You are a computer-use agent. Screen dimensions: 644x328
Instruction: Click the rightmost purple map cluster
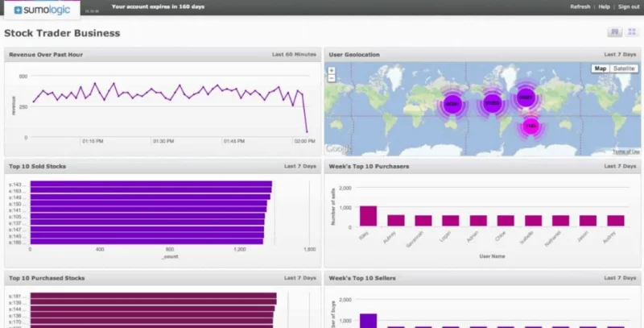coord(526,98)
